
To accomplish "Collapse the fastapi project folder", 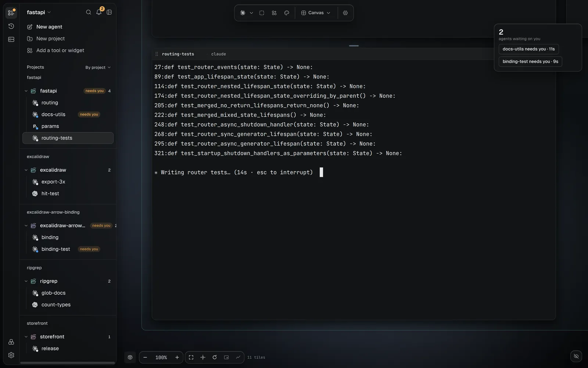I will (x=26, y=91).
